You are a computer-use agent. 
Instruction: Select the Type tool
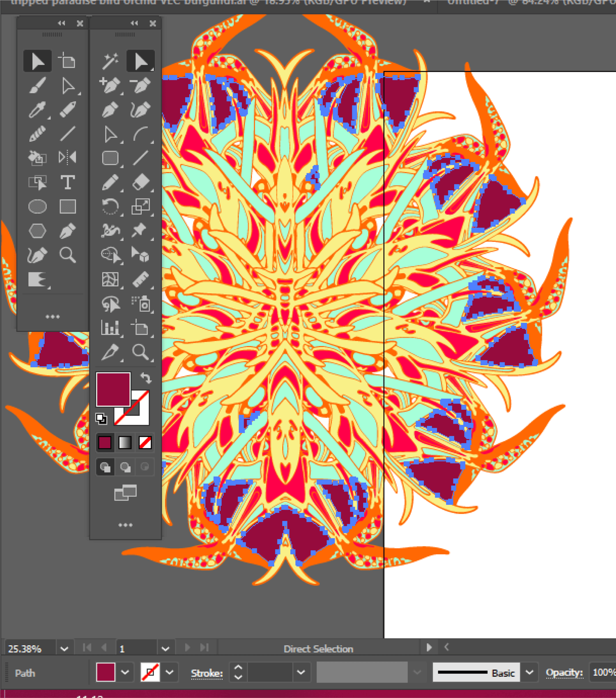(x=68, y=182)
